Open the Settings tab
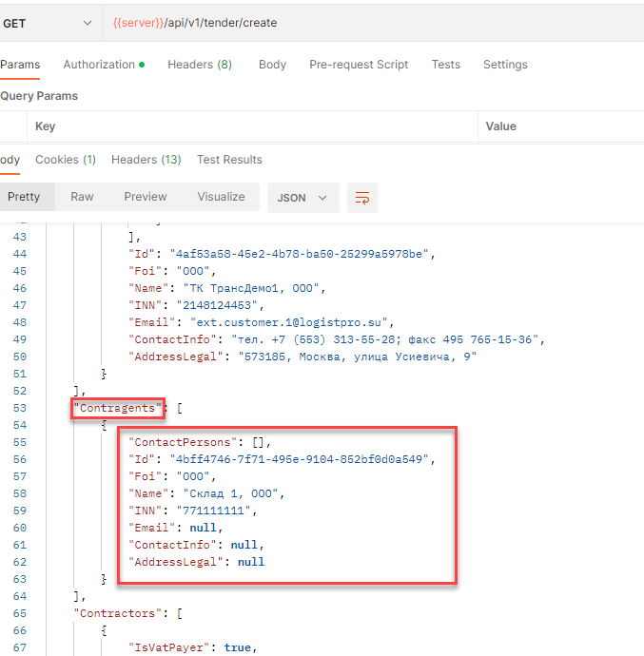The image size is (644, 656). (505, 65)
